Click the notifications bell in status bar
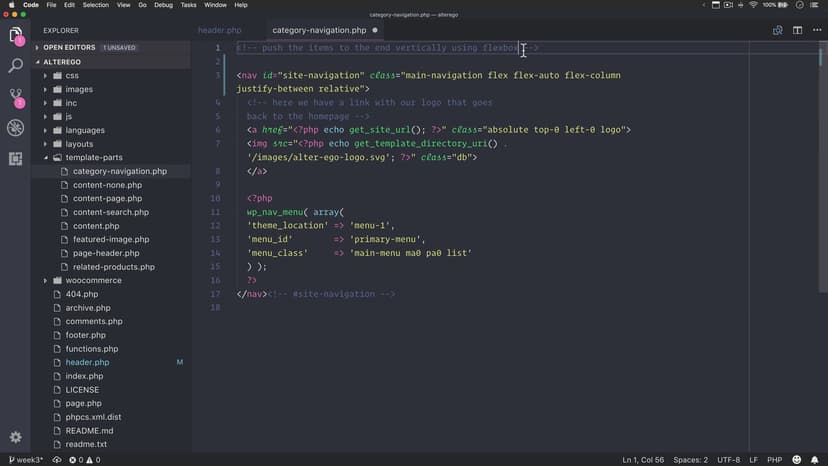 814,460
